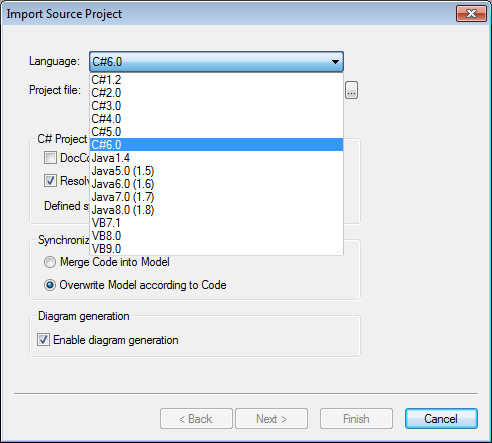
Task: Disable Enable diagram generation checkbox
Action: click(43, 340)
